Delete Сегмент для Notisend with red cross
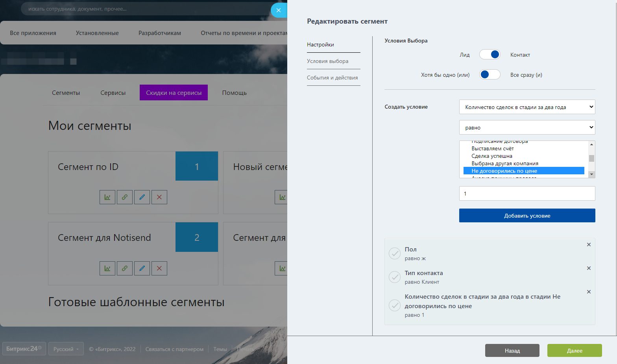Image resolution: width=617 pixels, height=364 pixels. [x=159, y=268]
